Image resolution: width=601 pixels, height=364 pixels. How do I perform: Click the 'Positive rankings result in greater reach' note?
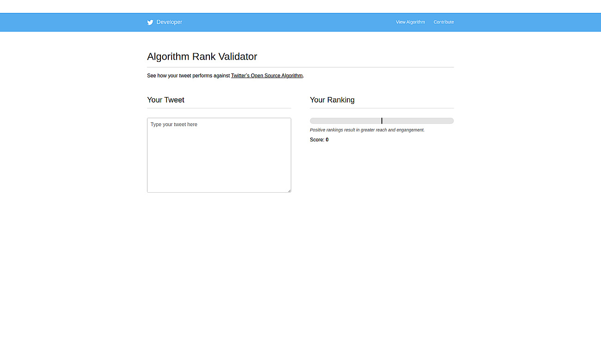tap(367, 130)
